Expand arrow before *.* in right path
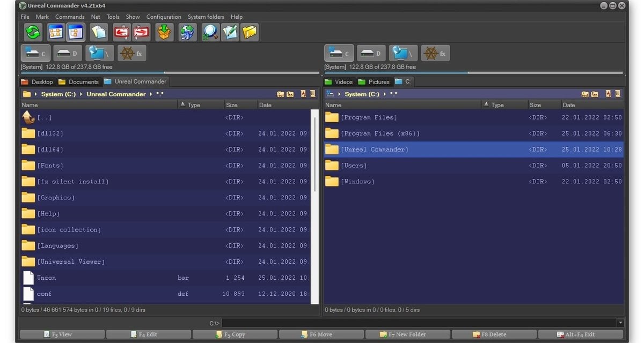Viewport: 644px width, 343px height. 385,94
